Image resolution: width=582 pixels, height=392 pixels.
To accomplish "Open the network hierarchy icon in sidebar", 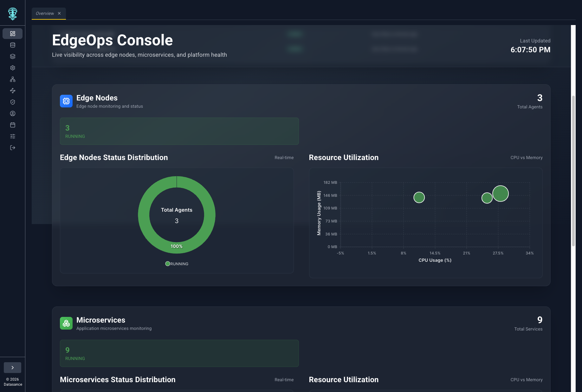I will click(13, 79).
